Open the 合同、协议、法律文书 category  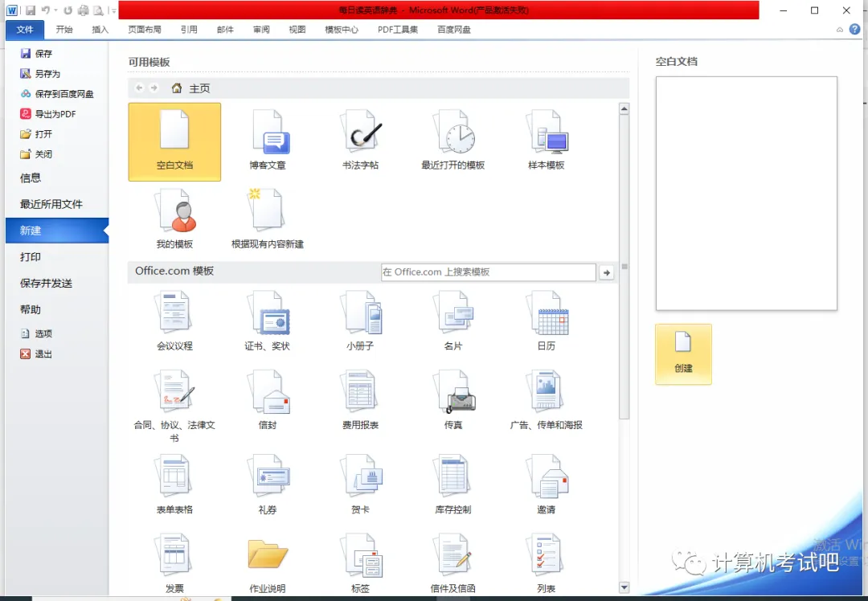click(174, 407)
